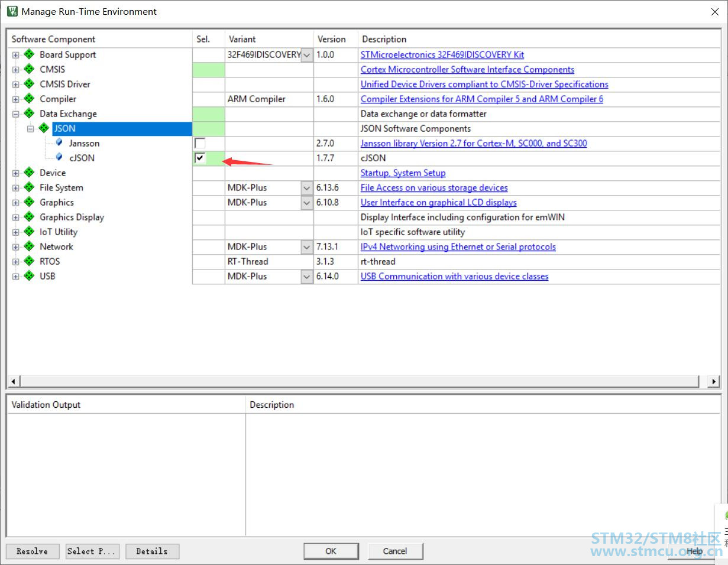Open File Access on various storage devices link

[434, 187]
